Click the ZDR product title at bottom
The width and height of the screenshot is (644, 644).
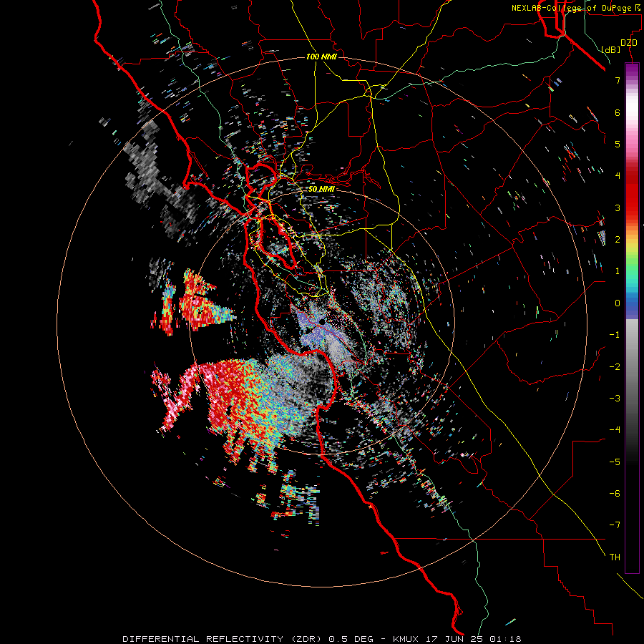[x=321, y=639]
